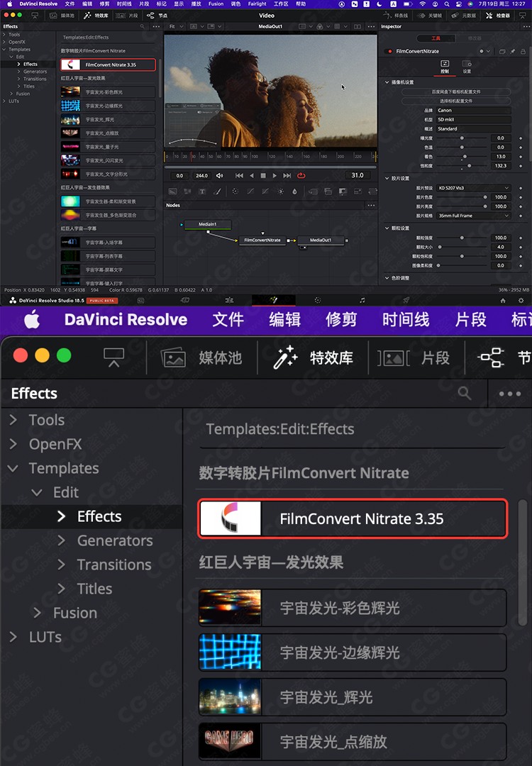Open the Keyframes (关键帧) panel
Screen dimensions: 532x766
point(430,16)
